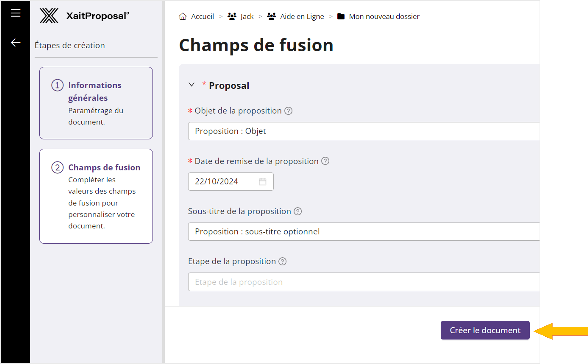588x364 pixels.
Task: Click the Créer le document button
Action: 485,330
